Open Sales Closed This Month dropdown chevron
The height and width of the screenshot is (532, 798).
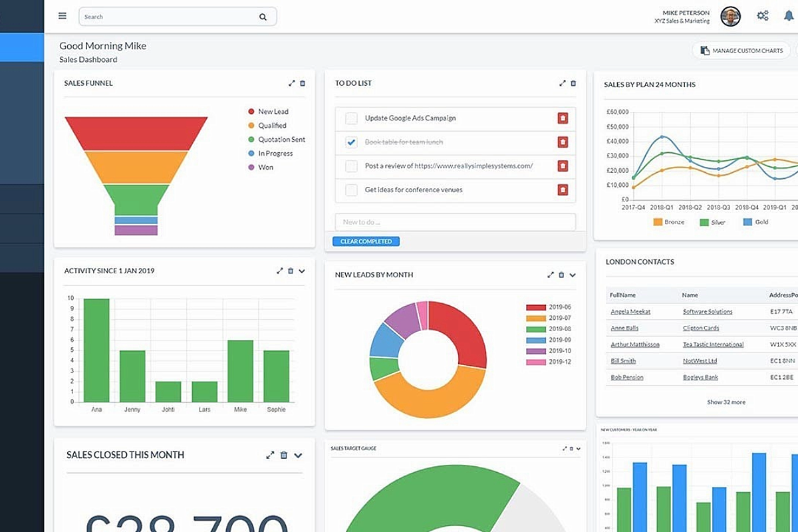(298, 456)
